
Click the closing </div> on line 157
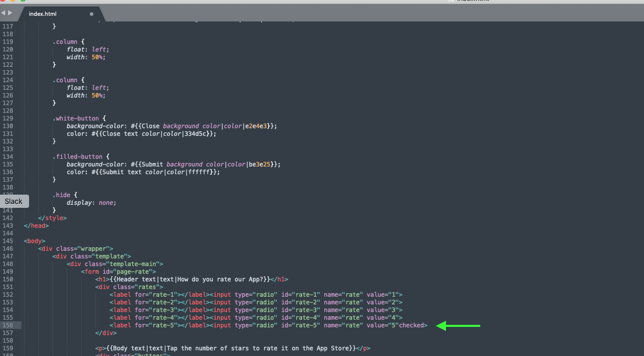pyautogui.click(x=106, y=333)
